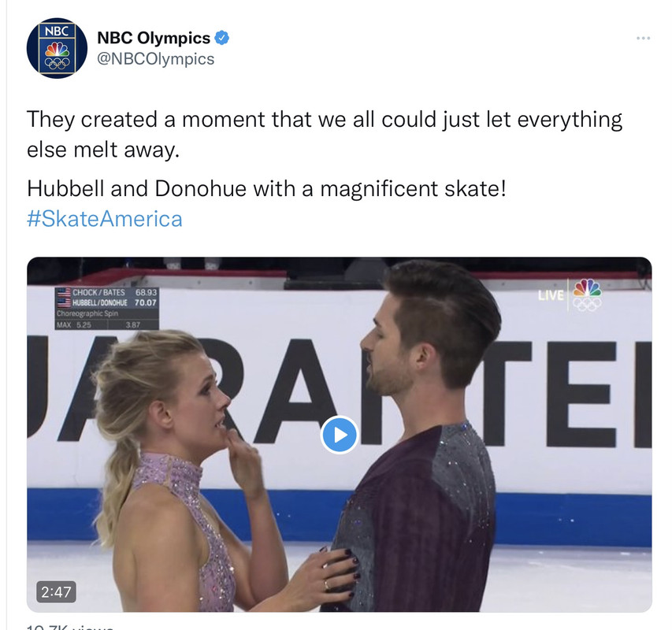Click the 'They created a moment' tweet text
This screenshot has width=672, height=630.
325,135
